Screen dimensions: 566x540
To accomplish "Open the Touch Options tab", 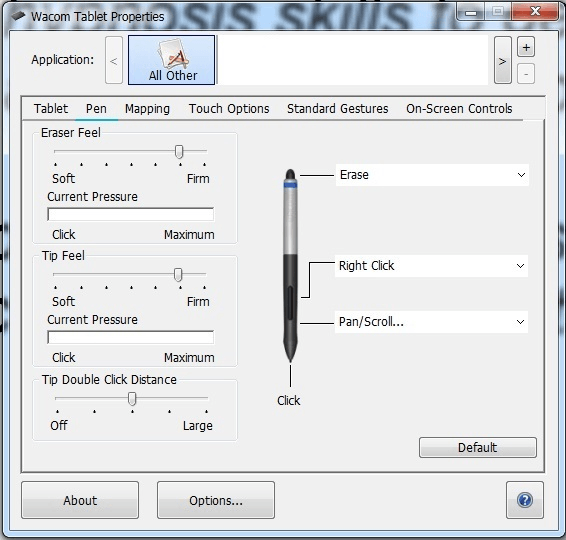I will [x=229, y=109].
